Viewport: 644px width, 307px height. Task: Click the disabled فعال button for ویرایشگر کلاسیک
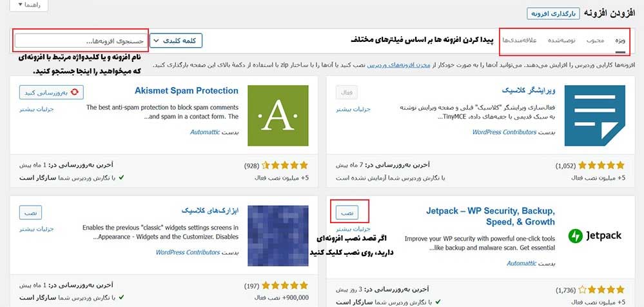tap(347, 92)
